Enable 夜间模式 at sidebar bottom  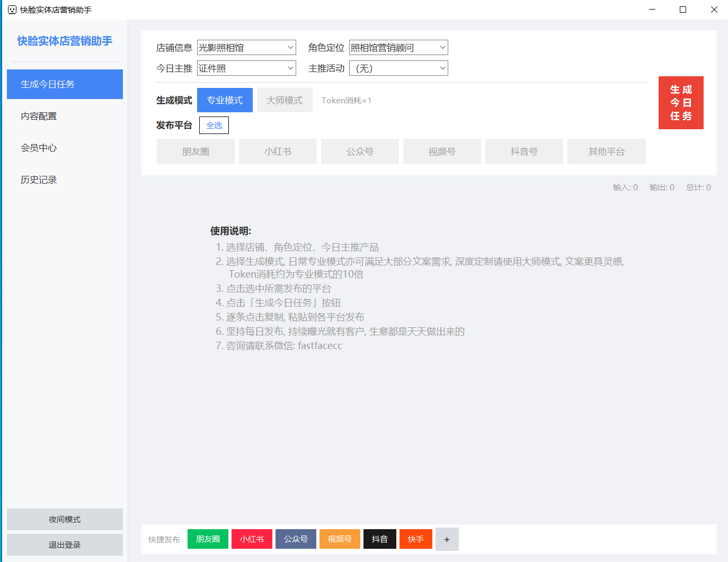65,520
